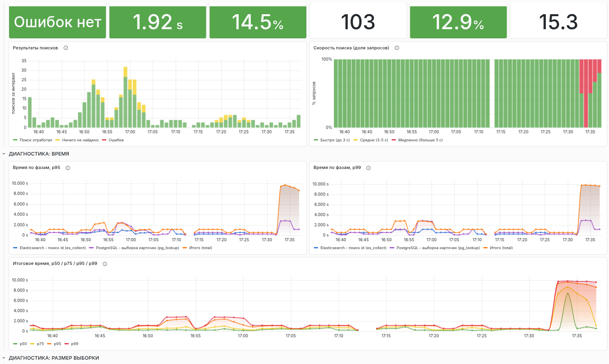The height and width of the screenshot is (364, 609).
Task: Toggle Ничего не найдено legend series
Action: point(80,140)
